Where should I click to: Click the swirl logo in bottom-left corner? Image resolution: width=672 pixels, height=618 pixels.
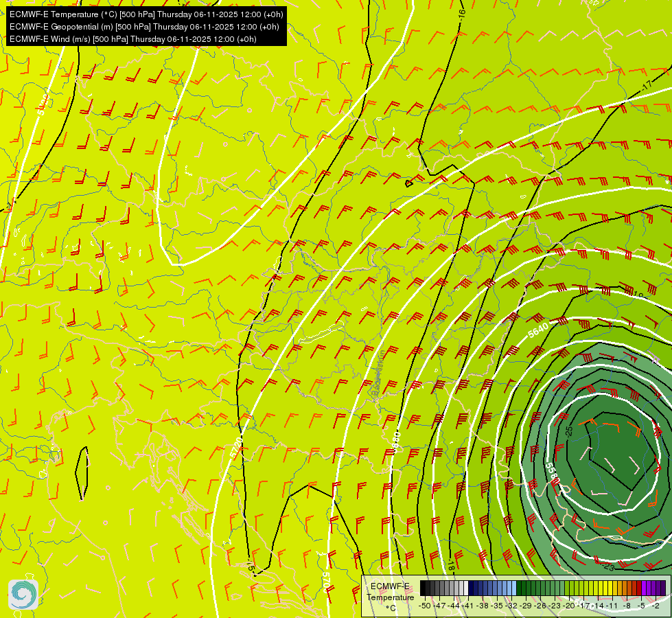click(23, 595)
